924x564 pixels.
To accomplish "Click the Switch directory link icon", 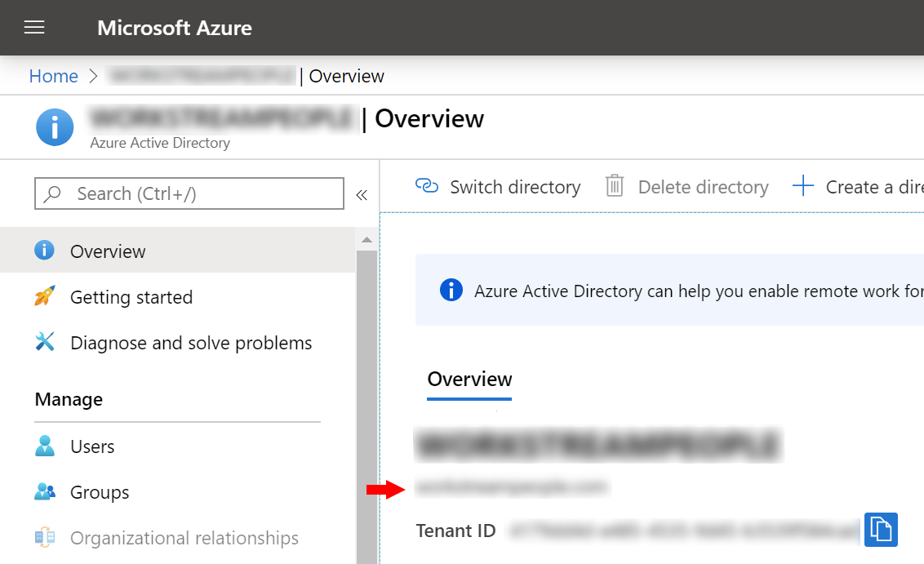I will point(427,185).
